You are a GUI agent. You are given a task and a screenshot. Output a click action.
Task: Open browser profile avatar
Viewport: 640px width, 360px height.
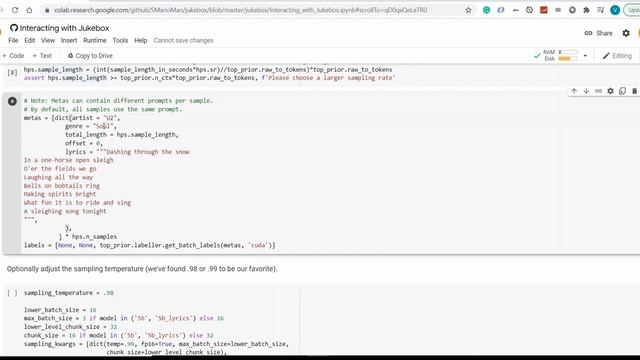click(615, 10)
